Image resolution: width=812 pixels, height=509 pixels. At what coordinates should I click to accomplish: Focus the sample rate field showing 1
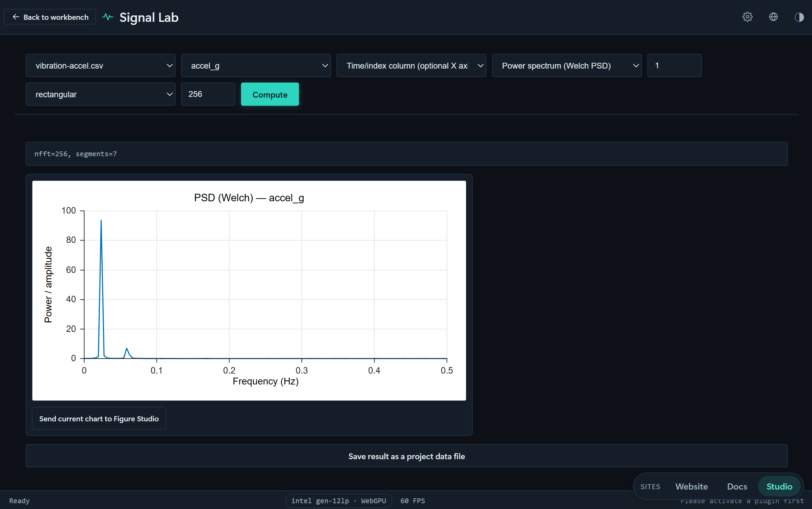tap(674, 66)
